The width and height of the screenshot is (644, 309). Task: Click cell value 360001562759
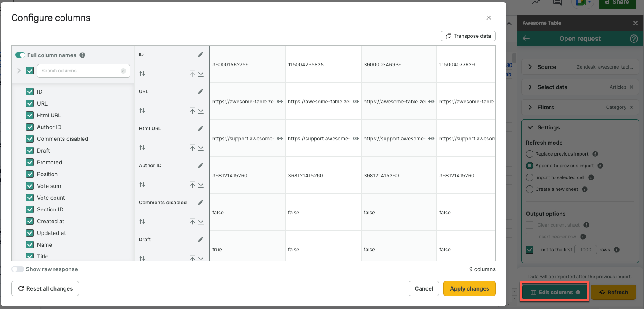230,65
